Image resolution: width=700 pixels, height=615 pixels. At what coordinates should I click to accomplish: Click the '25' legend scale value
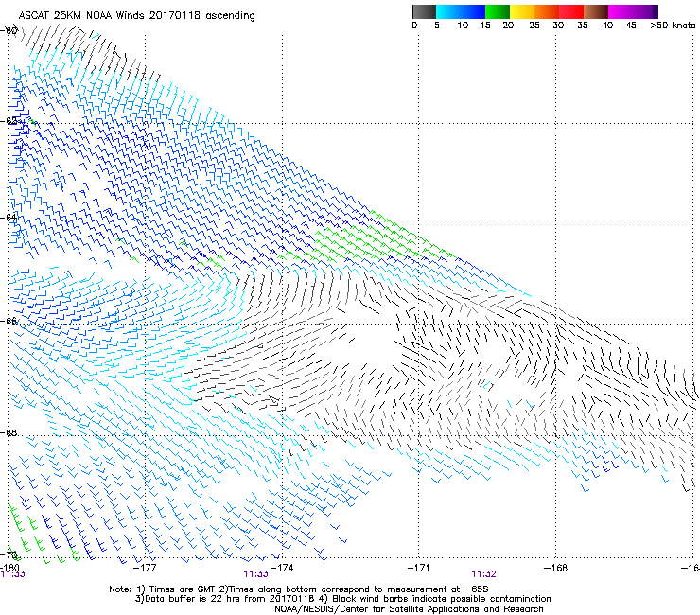click(x=534, y=26)
